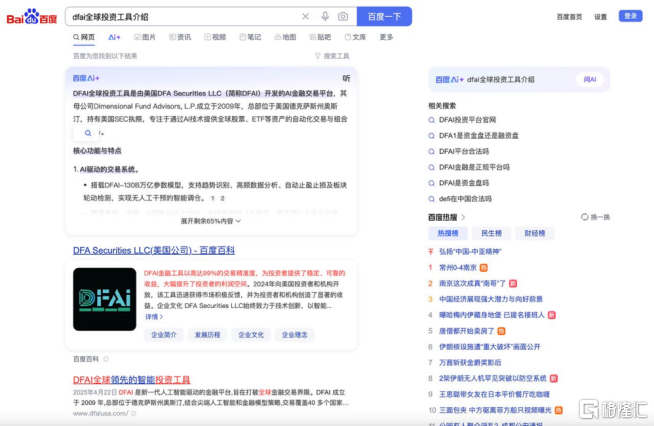Click the 百度一下 search button
This screenshot has height=426, width=654.
pos(384,16)
